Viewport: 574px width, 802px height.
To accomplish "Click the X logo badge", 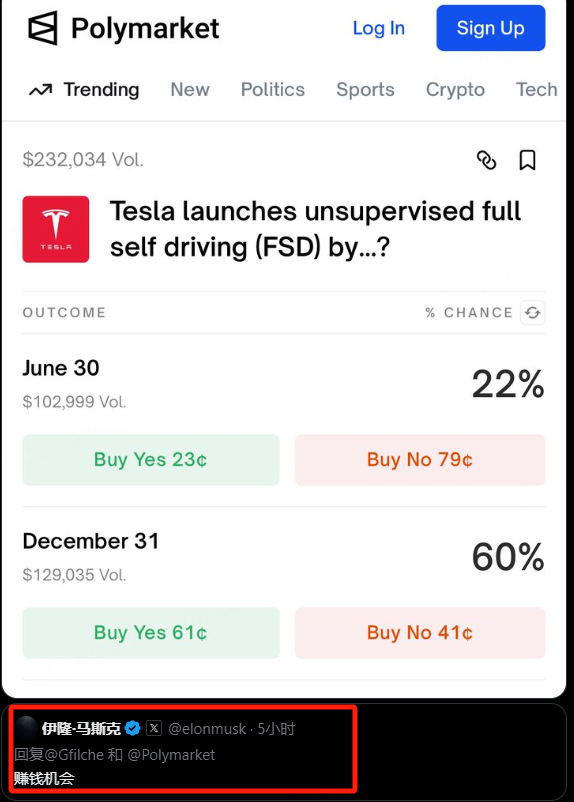I will [154, 728].
